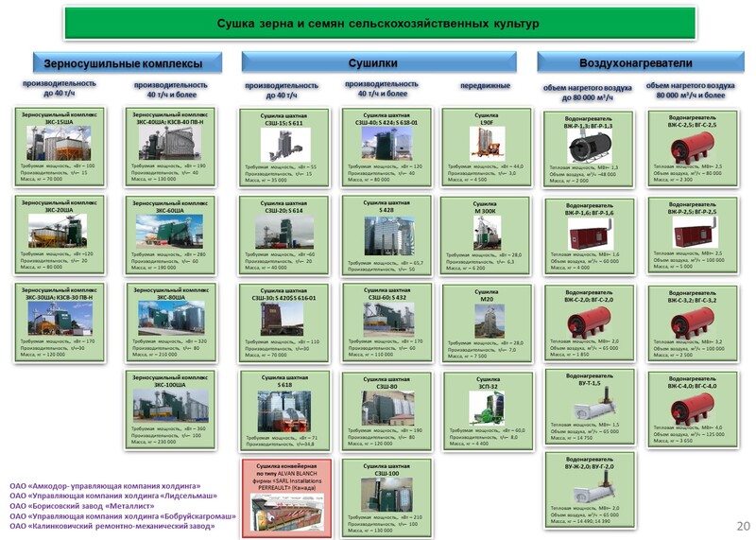
Task: View the ВУ-Т-1,5 heater picture
Action: click(x=595, y=404)
